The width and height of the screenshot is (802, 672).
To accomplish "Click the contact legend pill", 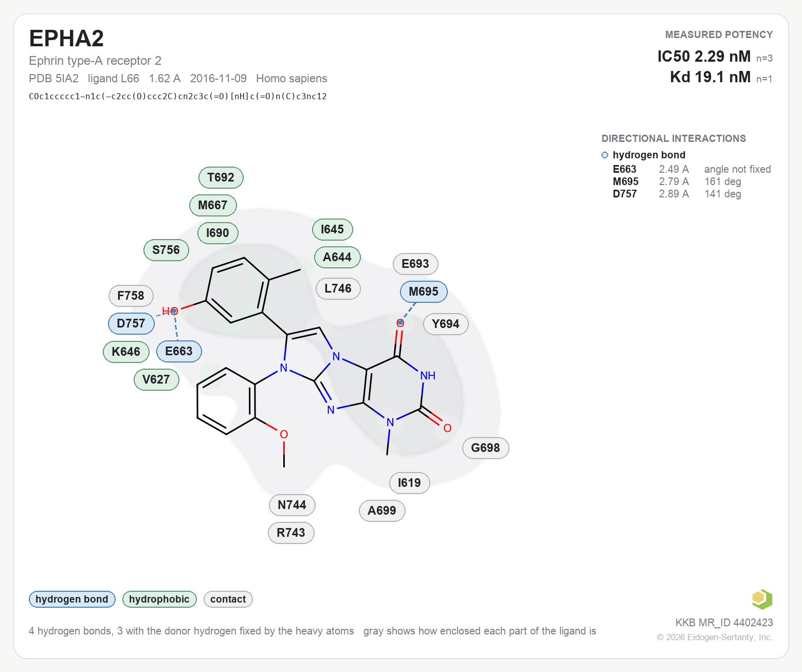I will click(x=228, y=599).
